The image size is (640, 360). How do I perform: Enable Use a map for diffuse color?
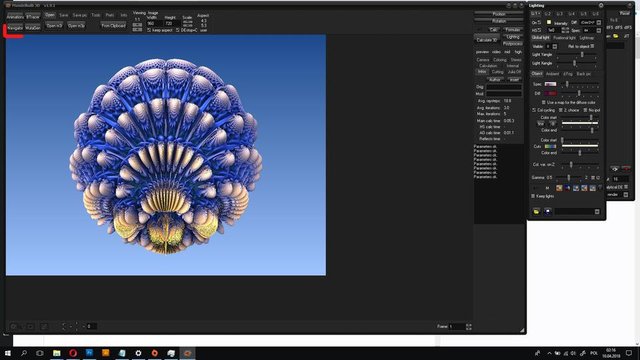[543, 102]
